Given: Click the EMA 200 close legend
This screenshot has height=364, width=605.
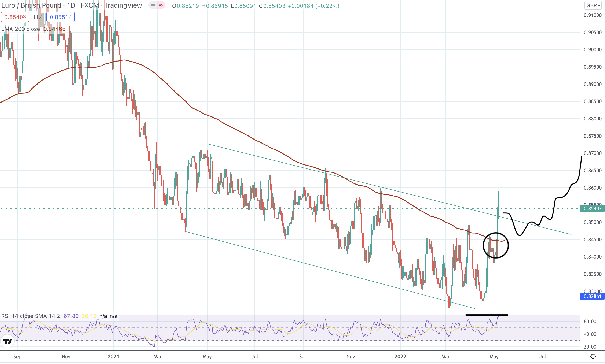Looking at the screenshot, I should 21,29.
